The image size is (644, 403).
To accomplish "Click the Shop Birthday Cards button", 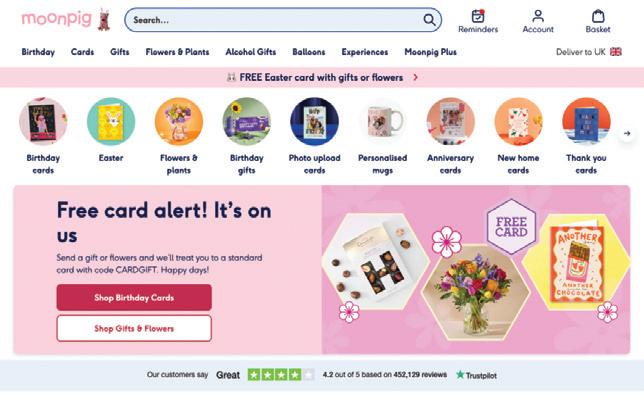I will pyautogui.click(x=134, y=297).
